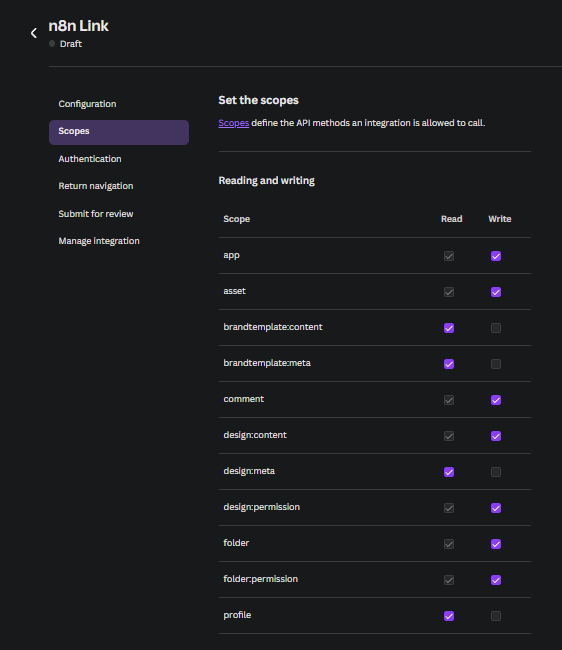Click the n8n Link integration title
The image size is (562, 650).
(x=78, y=26)
